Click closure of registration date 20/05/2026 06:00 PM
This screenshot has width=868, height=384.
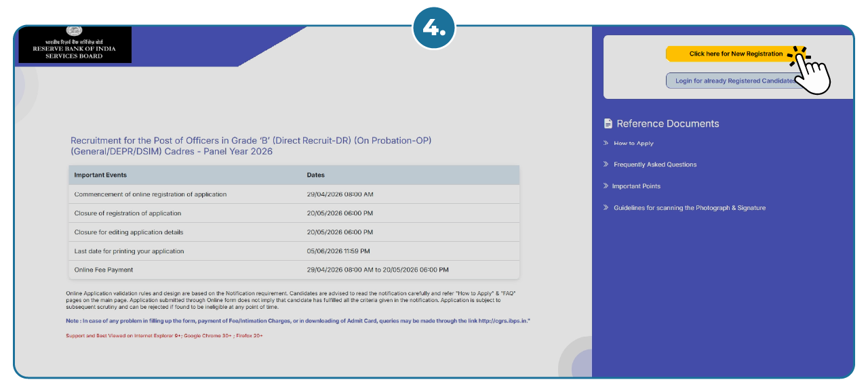340,213
